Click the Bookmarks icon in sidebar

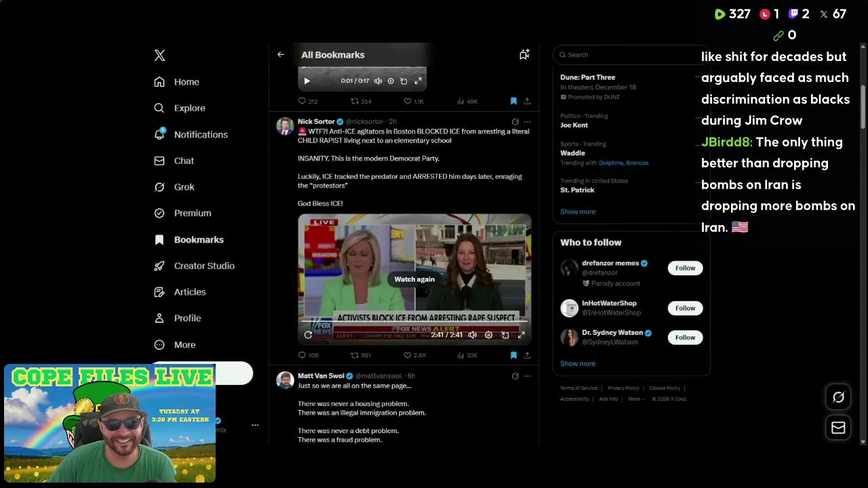click(159, 239)
